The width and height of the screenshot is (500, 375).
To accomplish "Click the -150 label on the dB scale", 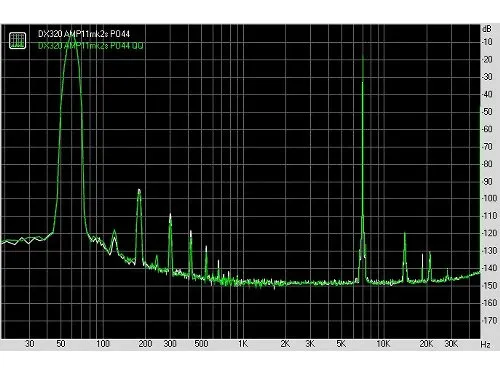I will pos(489,285).
